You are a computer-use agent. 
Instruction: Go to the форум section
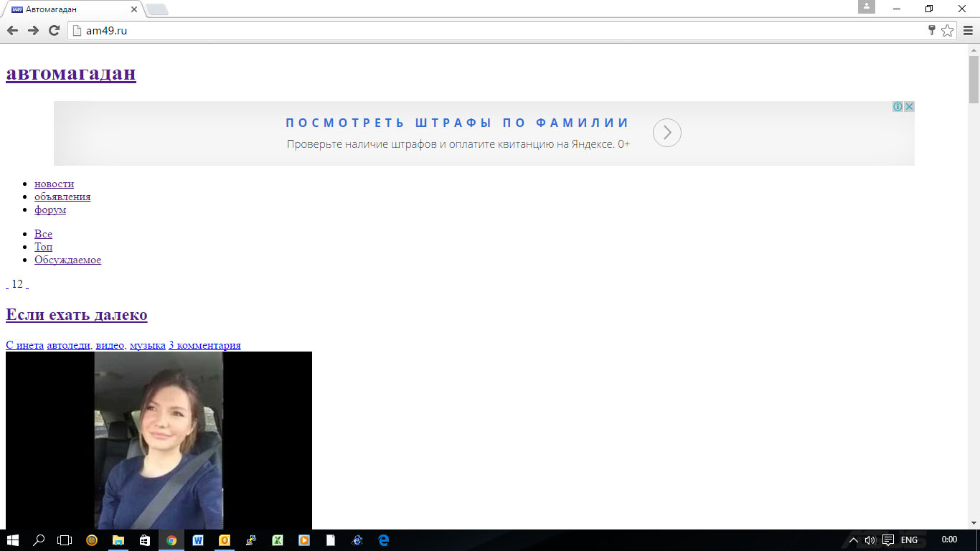pos(50,209)
